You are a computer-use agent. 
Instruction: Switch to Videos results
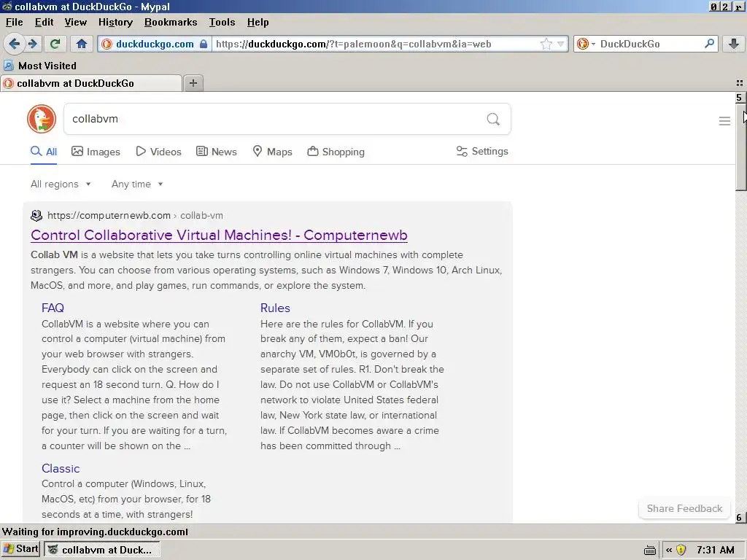(158, 152)
